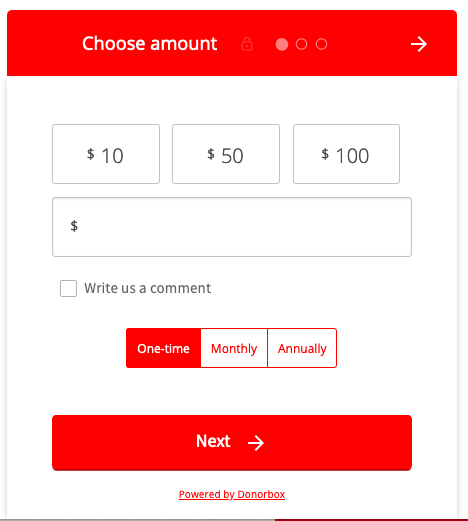This screenshot has width=468, height=521.
Task: Select the second step indicator dot
Action: pyautogui.click(x=301, y=44)
